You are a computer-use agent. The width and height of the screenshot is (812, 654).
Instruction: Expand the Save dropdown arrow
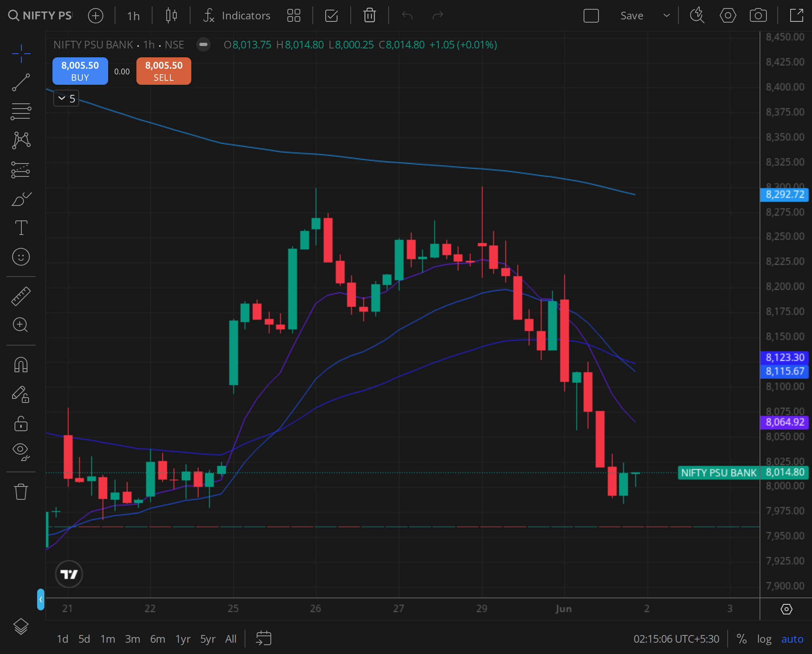pyautogui.click(x=667, y=16)
